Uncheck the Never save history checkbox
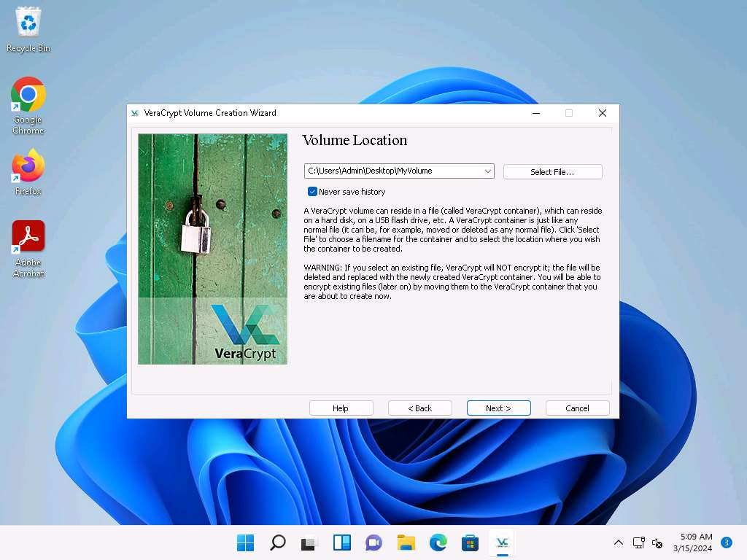Screen dimensions: 747x560 tap(312, 192)
